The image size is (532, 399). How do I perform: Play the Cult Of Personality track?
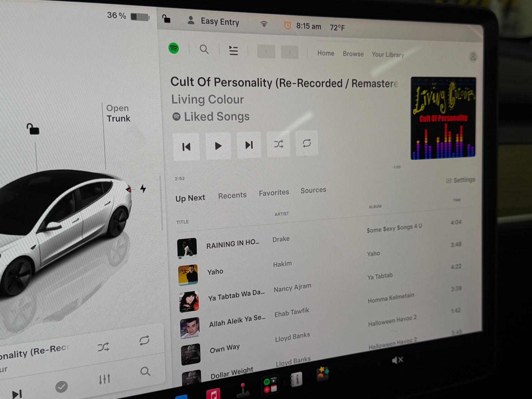click(x=218, y=146)
